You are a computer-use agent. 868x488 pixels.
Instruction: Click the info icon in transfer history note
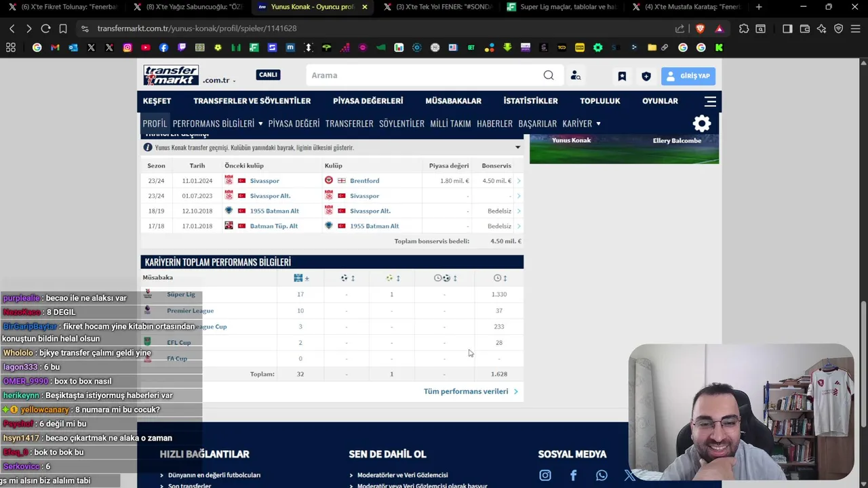(x=147, y=147)
